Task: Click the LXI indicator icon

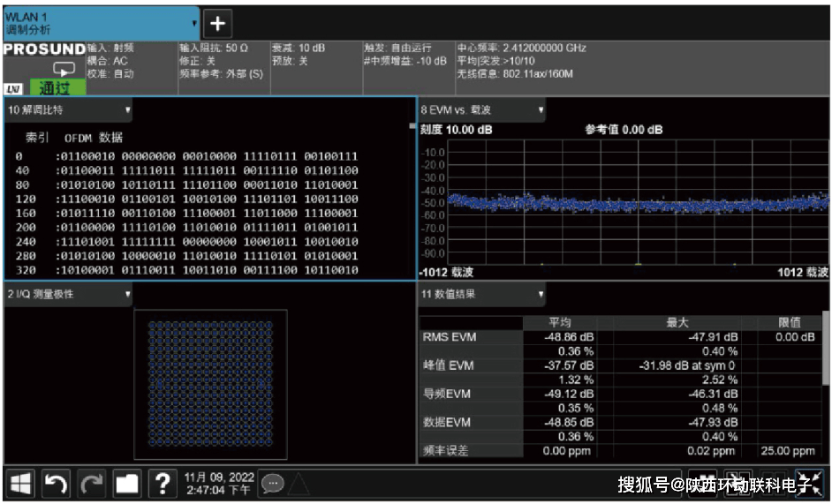Action: (x=13, y=88)
